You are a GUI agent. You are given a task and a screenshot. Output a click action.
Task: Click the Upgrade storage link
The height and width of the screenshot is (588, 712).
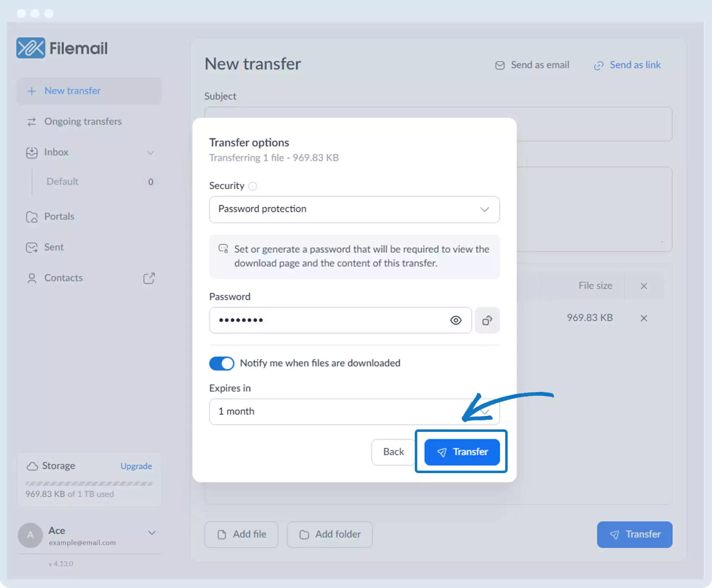[x=136, y=466]
